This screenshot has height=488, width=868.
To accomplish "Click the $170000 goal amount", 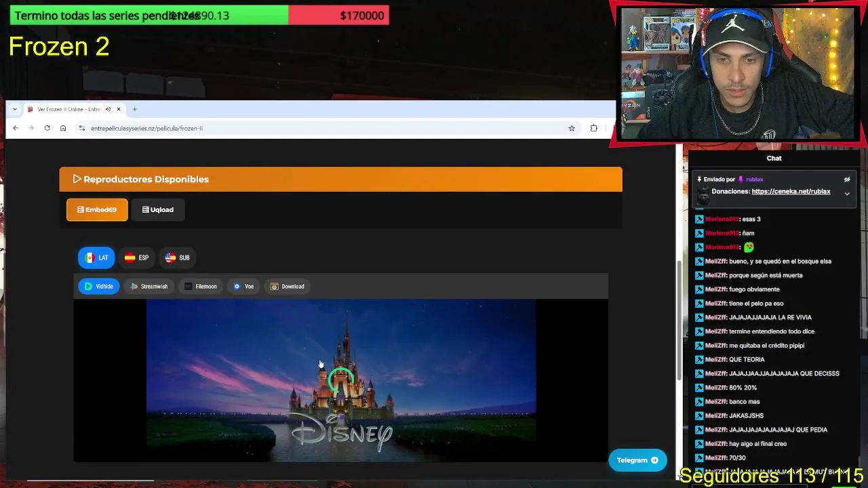I will click(x=362, y=16).
